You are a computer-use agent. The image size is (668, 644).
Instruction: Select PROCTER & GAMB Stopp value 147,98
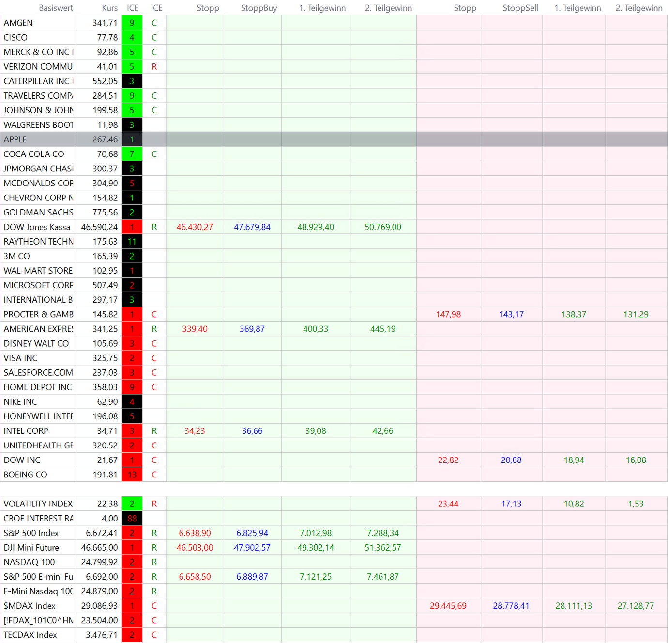coord(448,314)
